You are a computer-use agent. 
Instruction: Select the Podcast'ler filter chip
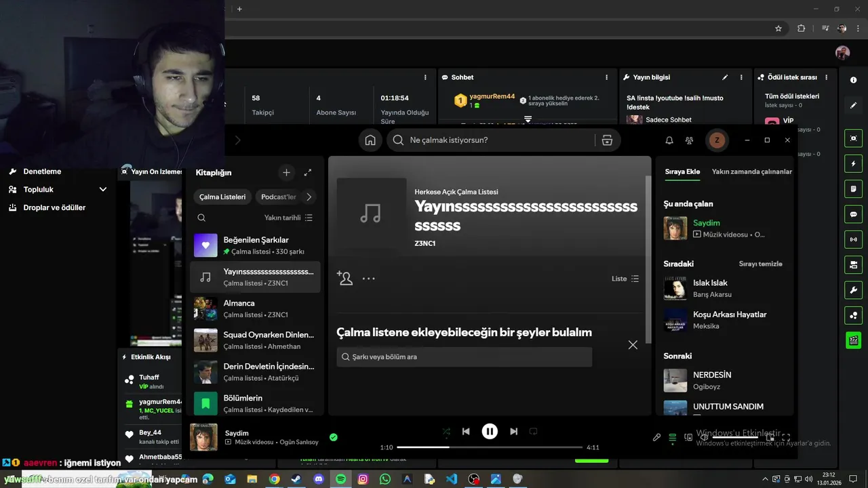(x=279, y=197)
